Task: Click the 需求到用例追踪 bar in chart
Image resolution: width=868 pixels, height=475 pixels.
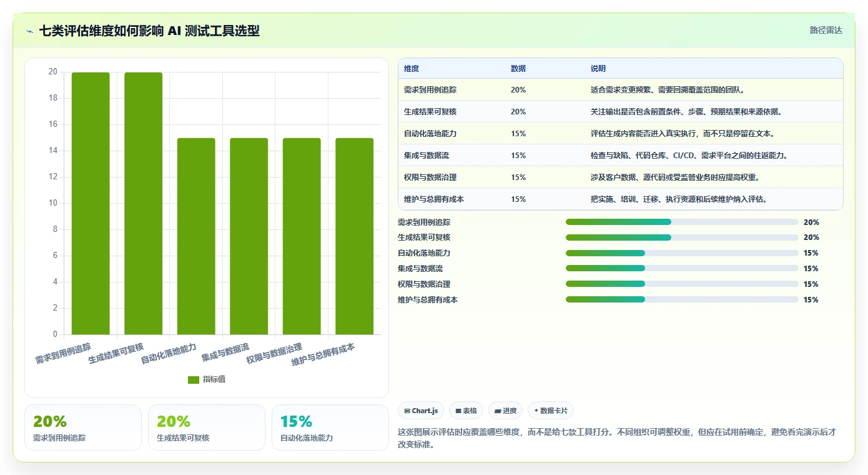Action: [x=91, y=203]
